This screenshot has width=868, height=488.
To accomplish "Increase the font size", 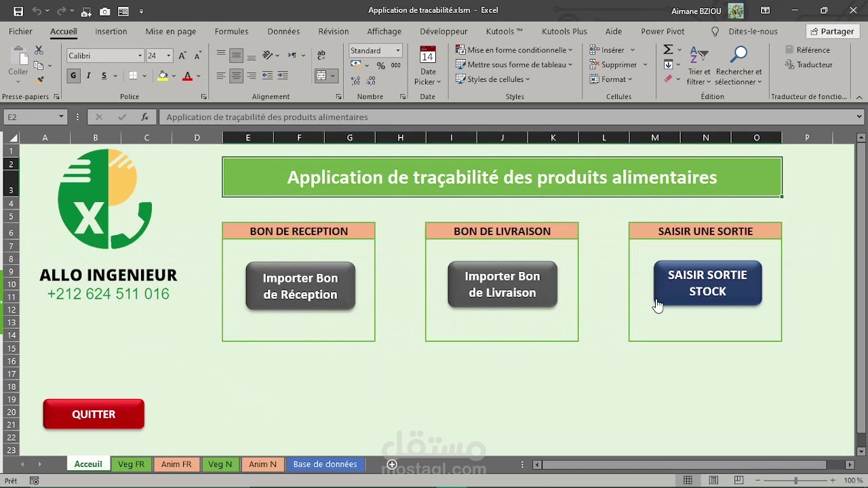I will [x=182, y=56].
